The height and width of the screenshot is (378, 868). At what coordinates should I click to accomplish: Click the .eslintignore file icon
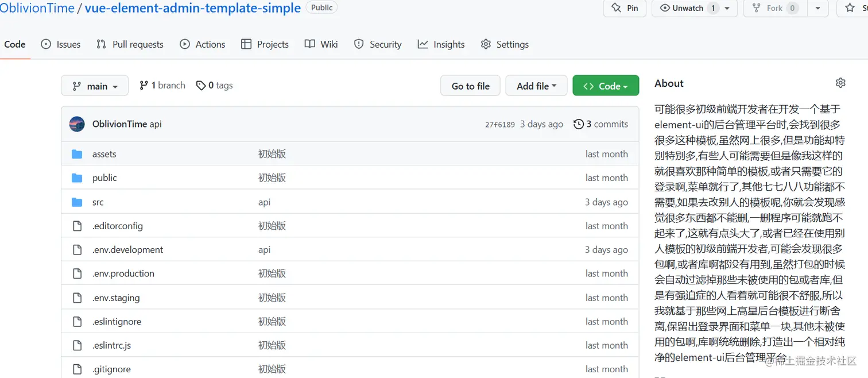pos(77,322)
